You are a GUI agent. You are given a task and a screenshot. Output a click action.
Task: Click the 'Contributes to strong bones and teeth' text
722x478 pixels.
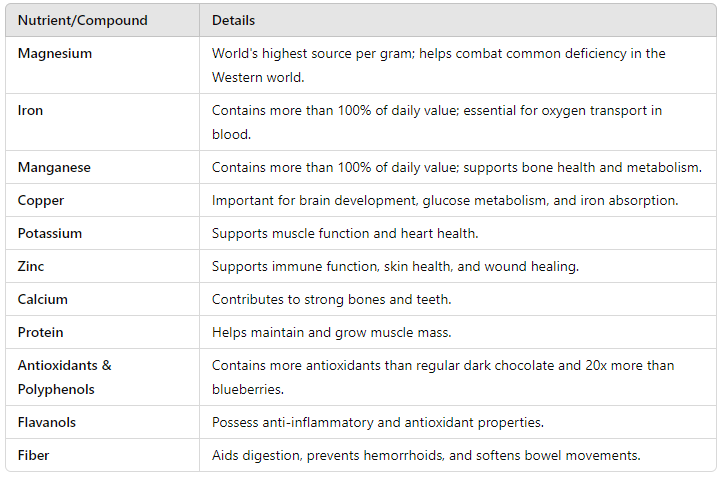pos(337,299)
